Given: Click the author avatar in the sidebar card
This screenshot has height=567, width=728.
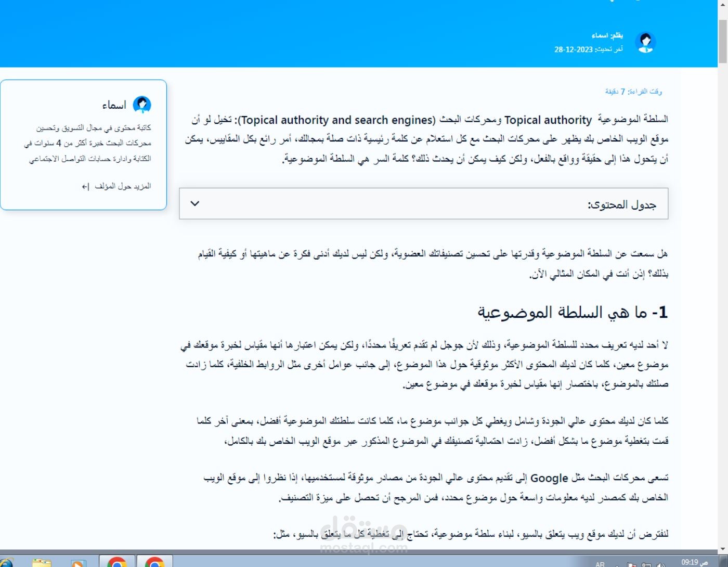Looking at the screenshot, I should tap(142, 105).
